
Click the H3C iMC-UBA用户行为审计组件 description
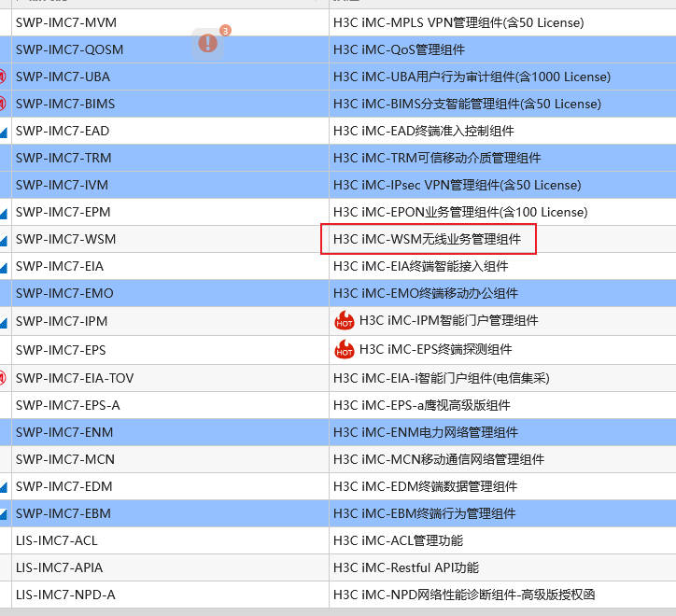click(472, 77)
